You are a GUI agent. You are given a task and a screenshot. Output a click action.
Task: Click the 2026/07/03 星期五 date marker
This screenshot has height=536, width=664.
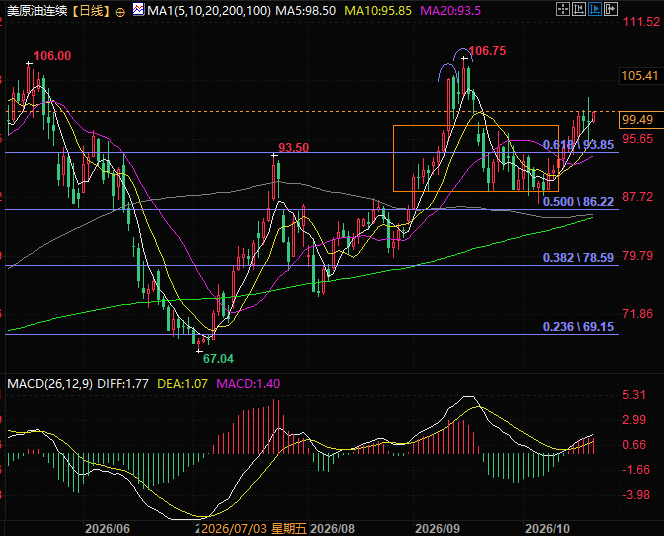(x=253, y=528)
